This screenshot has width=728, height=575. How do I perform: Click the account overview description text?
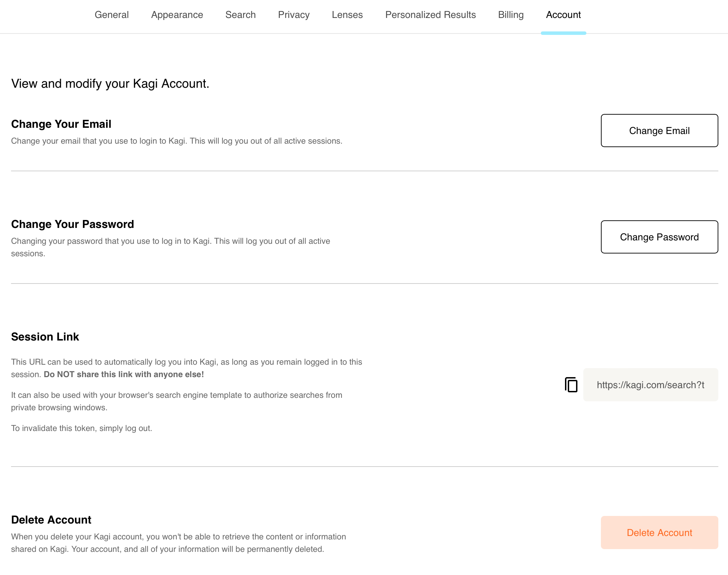coord(111,83)
